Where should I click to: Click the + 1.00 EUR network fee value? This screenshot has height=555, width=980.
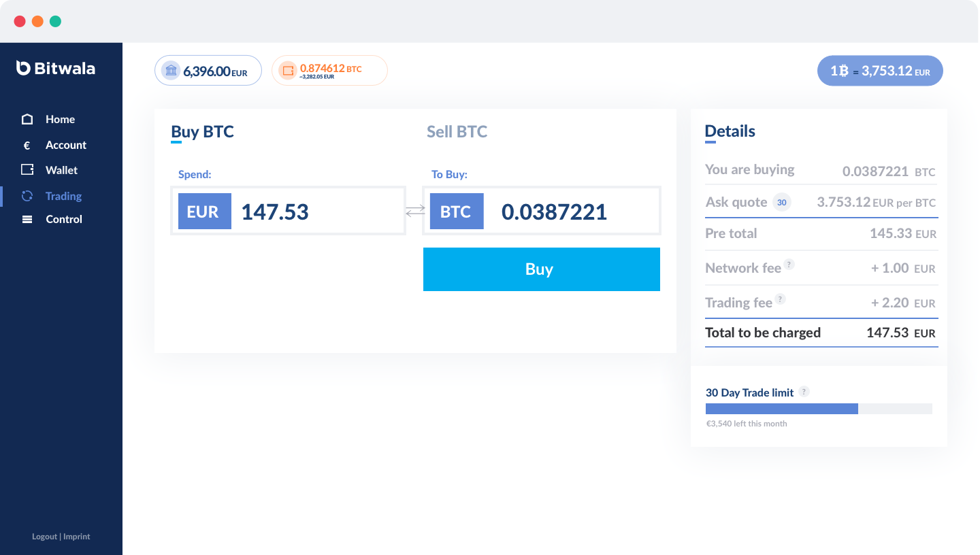(903, 268)
